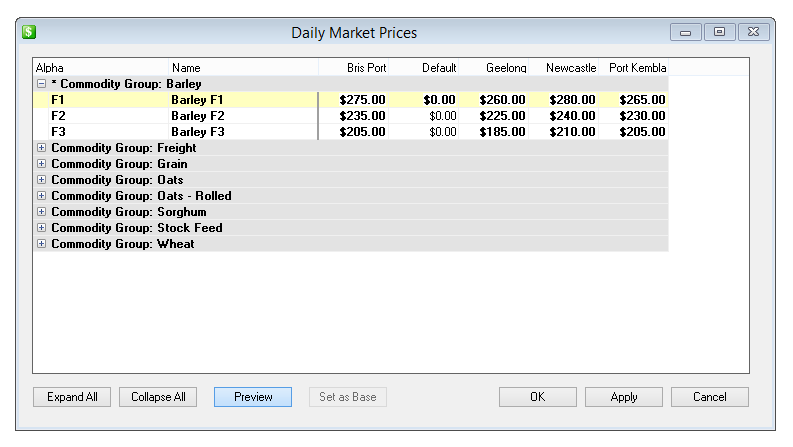The width and height of the screenshot is (793, 447).
Task: Confirm with the OK button
Action: [x=537, y=397]
